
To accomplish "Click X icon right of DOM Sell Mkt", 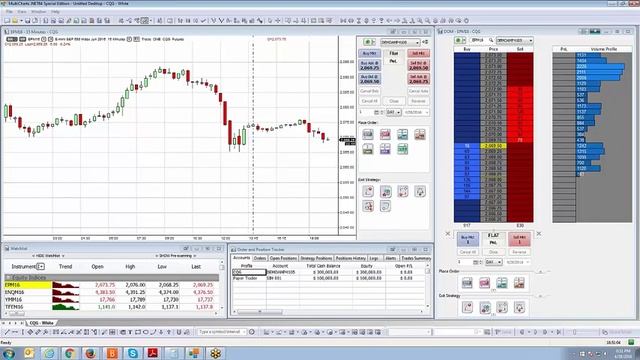I will click(539, 234).
